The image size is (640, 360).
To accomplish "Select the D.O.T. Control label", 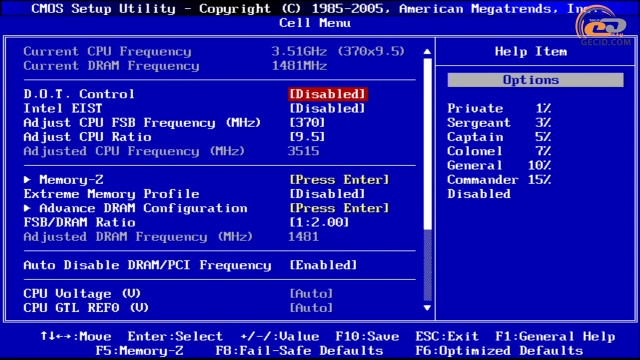I will point(79,94).
